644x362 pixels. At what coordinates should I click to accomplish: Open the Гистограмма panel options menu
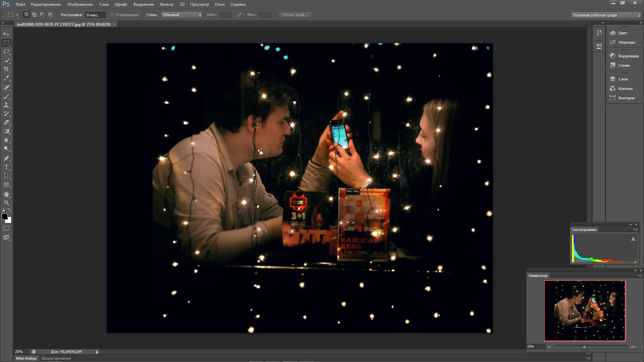coord(635,230)
